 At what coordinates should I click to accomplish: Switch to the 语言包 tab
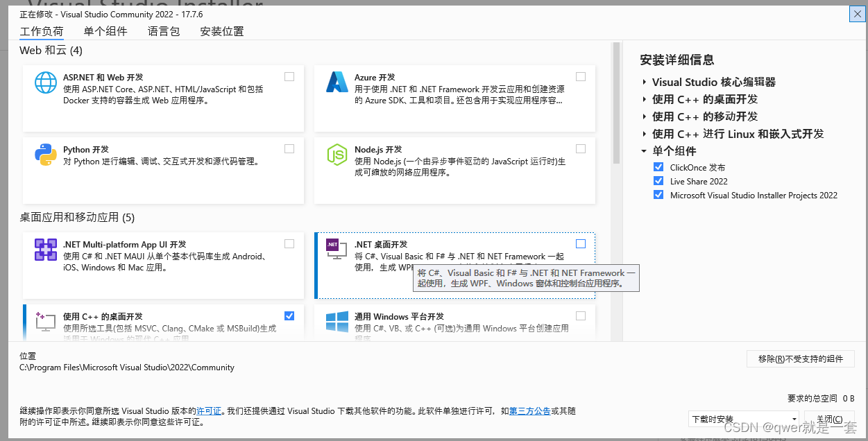point(164,31)
